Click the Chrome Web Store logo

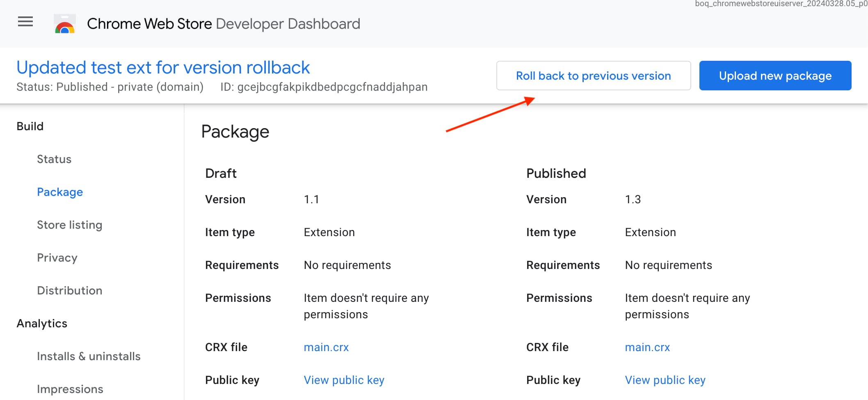[64, 23]
